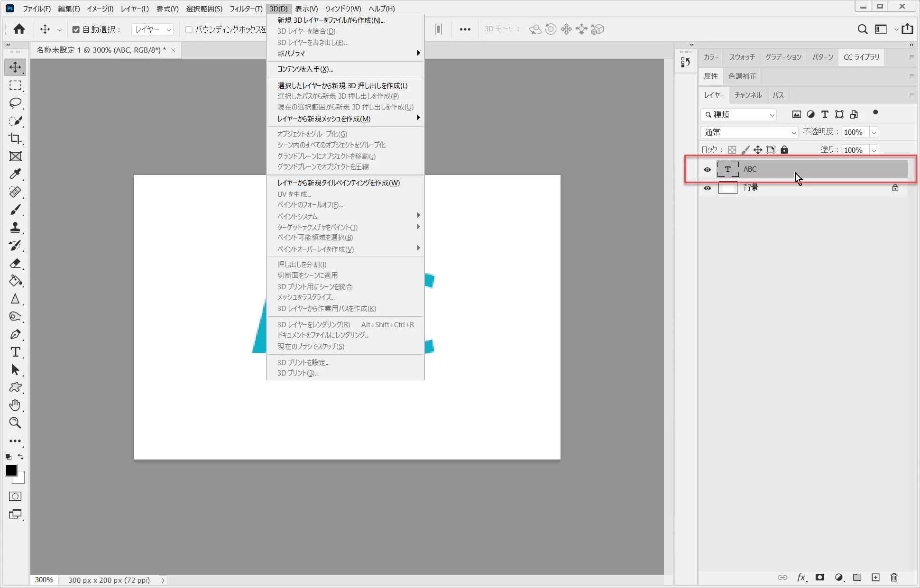The height and width of the screenshot is (588, 920).
Task: Create a new layer with plus icon
Action: click(875, 577)
